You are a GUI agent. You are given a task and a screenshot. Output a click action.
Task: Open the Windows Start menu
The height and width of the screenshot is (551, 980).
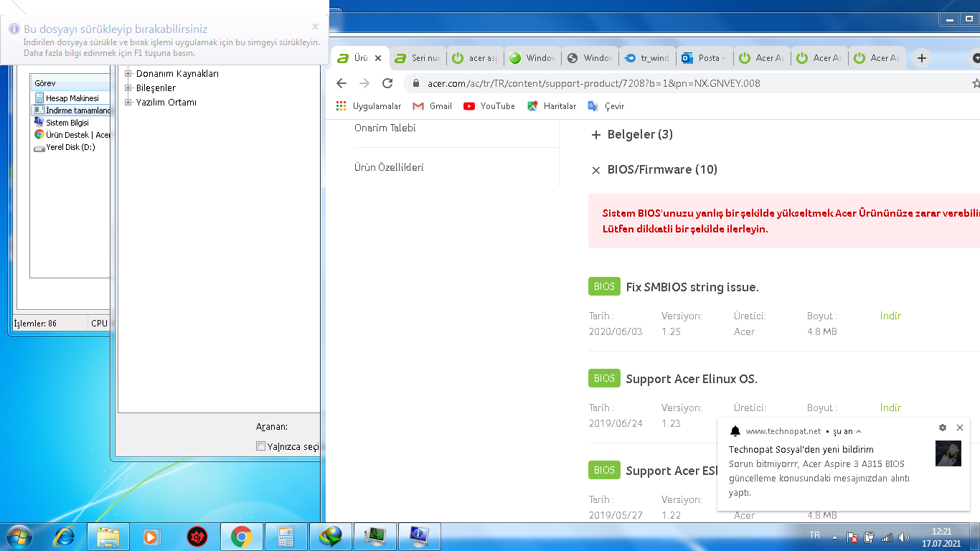(19, 536)
